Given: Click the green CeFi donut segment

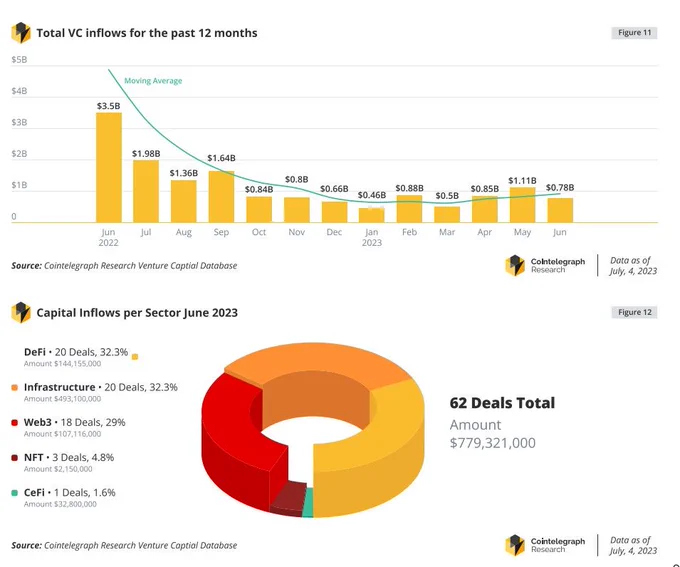Looking at the screenshot, I should click(308, 502).
